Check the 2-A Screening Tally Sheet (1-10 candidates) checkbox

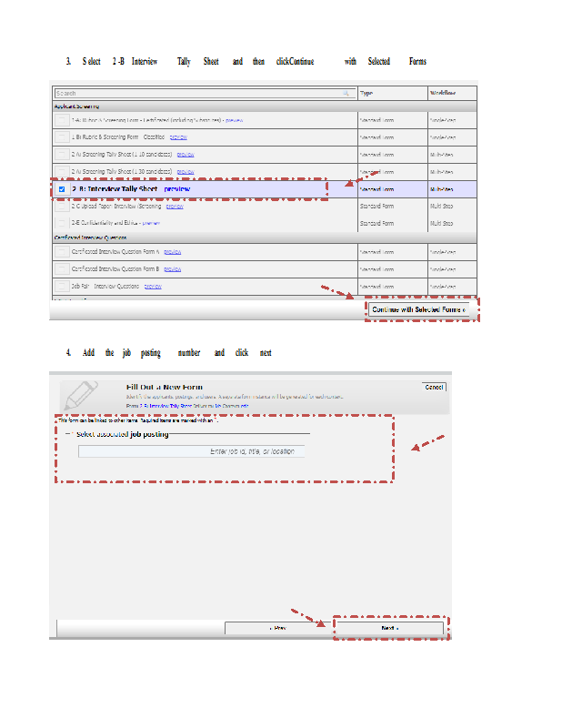pos(61,155)
